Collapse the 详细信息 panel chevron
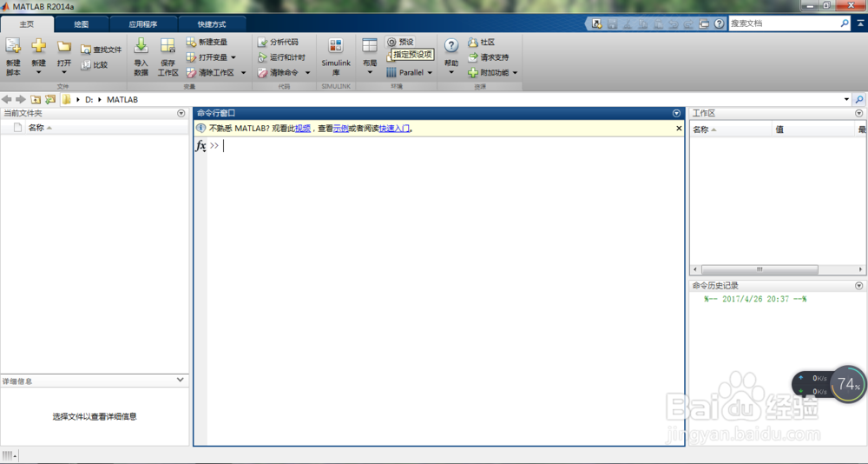The image size is (868, 464). [x=181, y=380]
